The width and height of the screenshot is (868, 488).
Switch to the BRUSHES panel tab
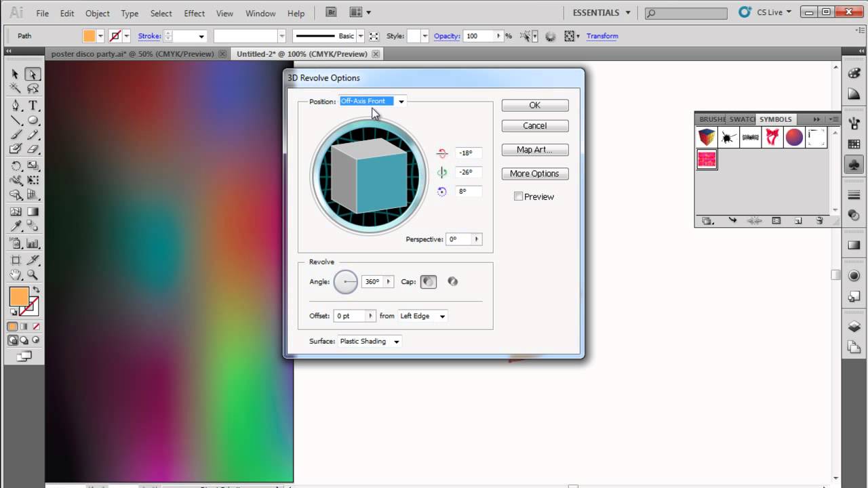click(712, 119)
